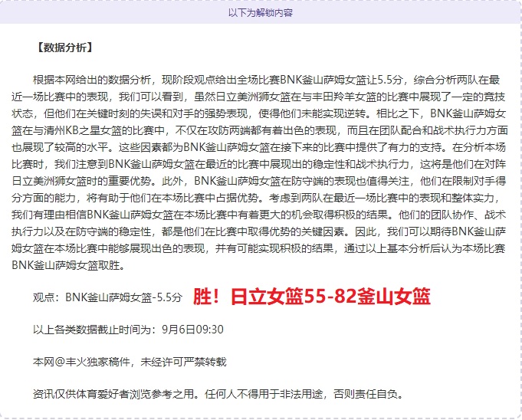
Task: Click the line starting 也展现了较高的水平
Action: click(x=258, y=147)
